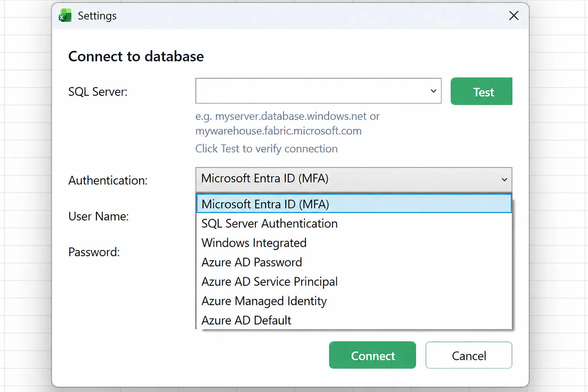Click the 'Settings' title text
Image resolution: width=588 pixels, height=392 pixels.
[x=97, y=16]
